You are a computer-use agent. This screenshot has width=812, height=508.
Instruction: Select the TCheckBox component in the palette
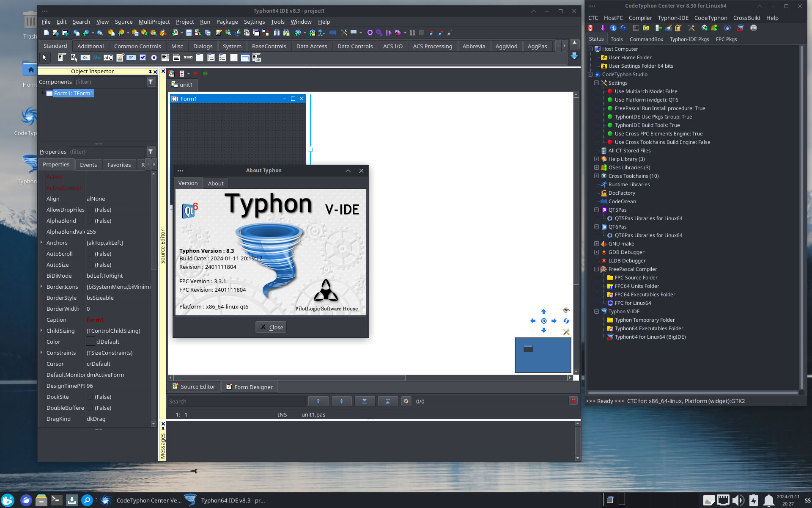(x=143, y=58)
